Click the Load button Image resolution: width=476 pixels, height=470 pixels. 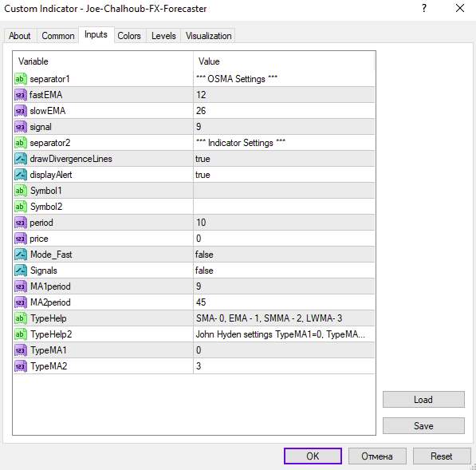pos(423,400)
